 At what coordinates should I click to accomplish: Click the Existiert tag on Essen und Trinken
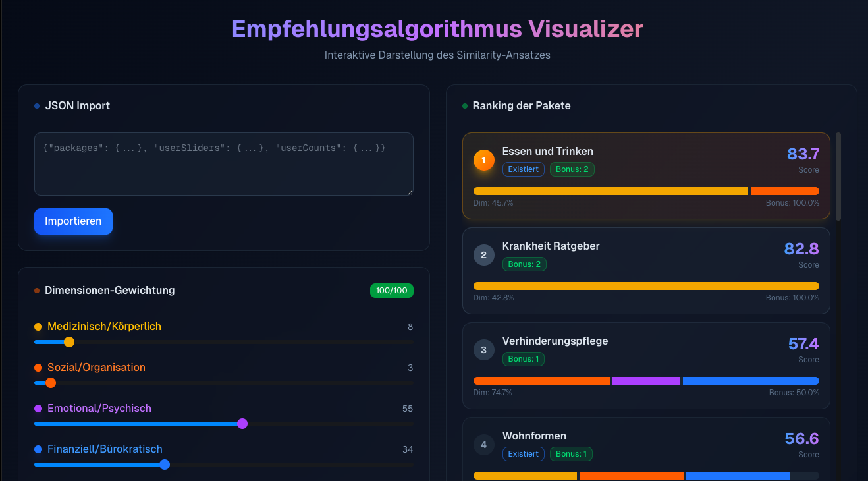coord(523,169)
